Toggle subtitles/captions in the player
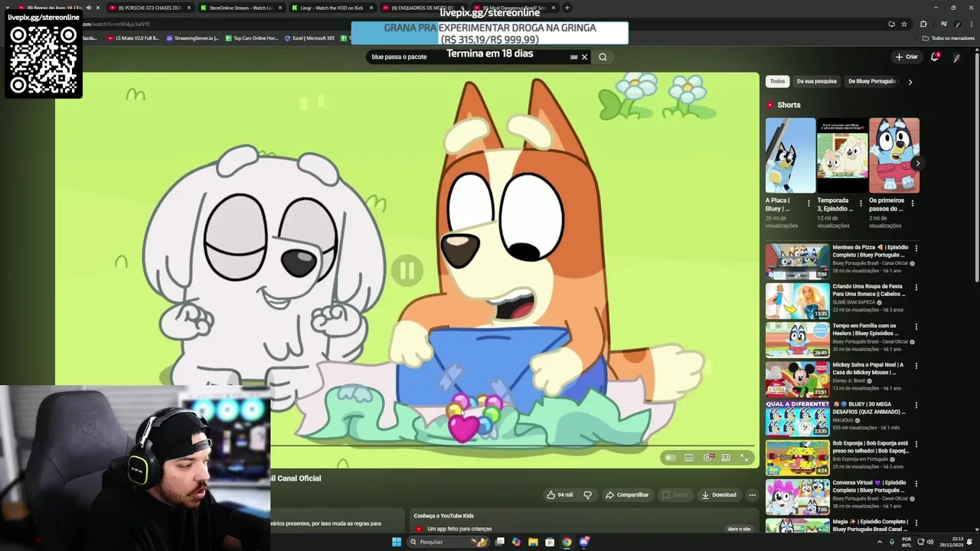 [x=689, y=458]
